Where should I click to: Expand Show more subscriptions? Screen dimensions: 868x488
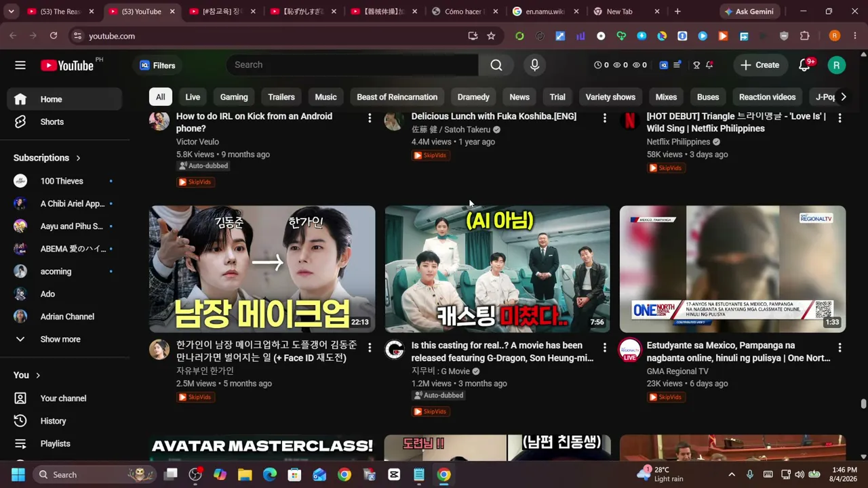coord(65,340)
